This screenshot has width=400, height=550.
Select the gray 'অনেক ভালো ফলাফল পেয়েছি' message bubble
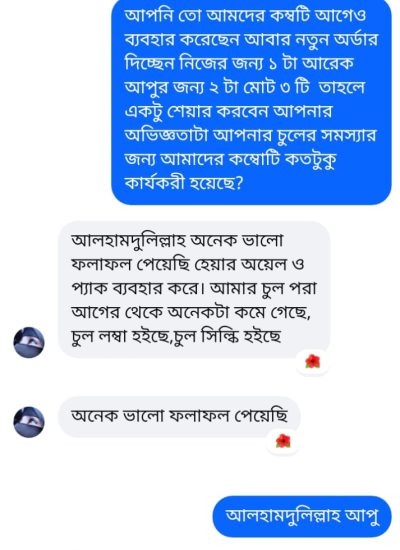[x=179, y=416]
